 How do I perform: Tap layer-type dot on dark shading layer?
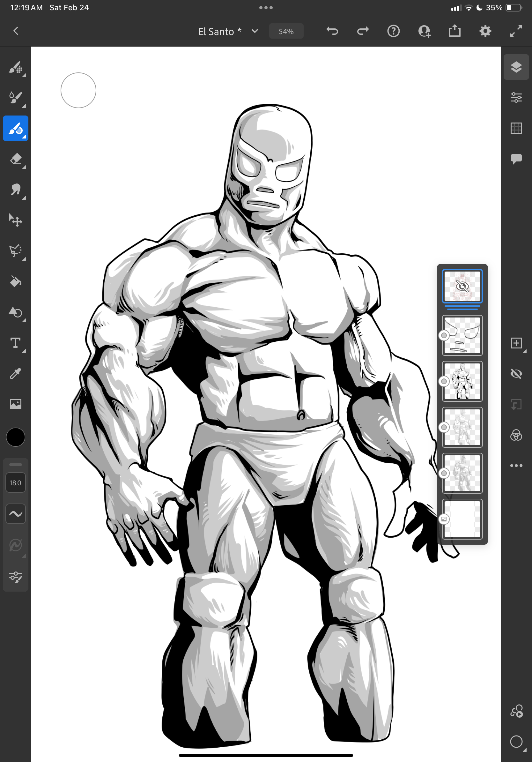(444, 473)
